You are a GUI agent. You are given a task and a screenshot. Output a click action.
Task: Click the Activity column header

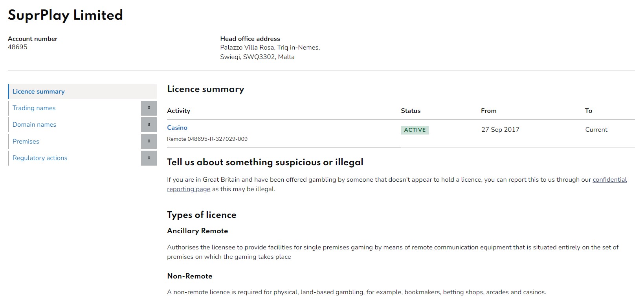tap(179, 111)
